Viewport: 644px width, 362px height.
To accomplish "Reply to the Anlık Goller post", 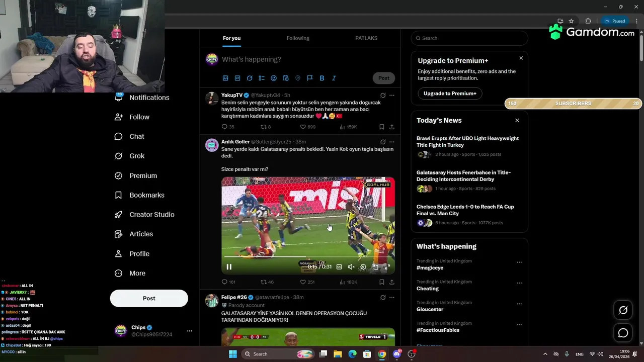I will click(228, 282).
